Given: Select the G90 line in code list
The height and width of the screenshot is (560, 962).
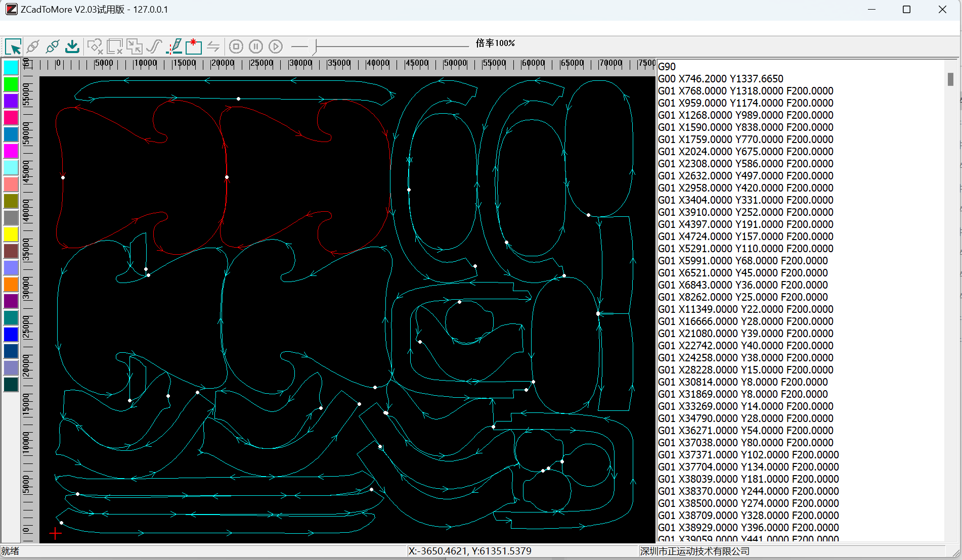Looking at the screenshot, I should 667,67.
